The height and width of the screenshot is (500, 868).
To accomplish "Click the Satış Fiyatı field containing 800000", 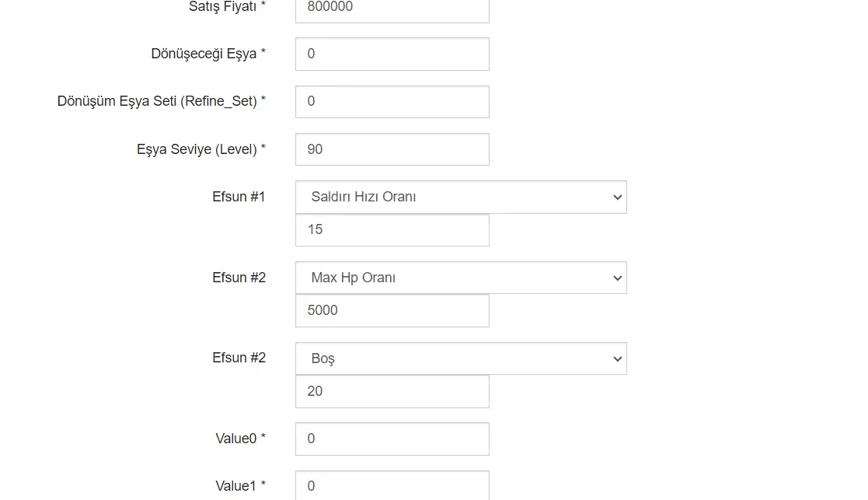I will (x=392, y=9).
